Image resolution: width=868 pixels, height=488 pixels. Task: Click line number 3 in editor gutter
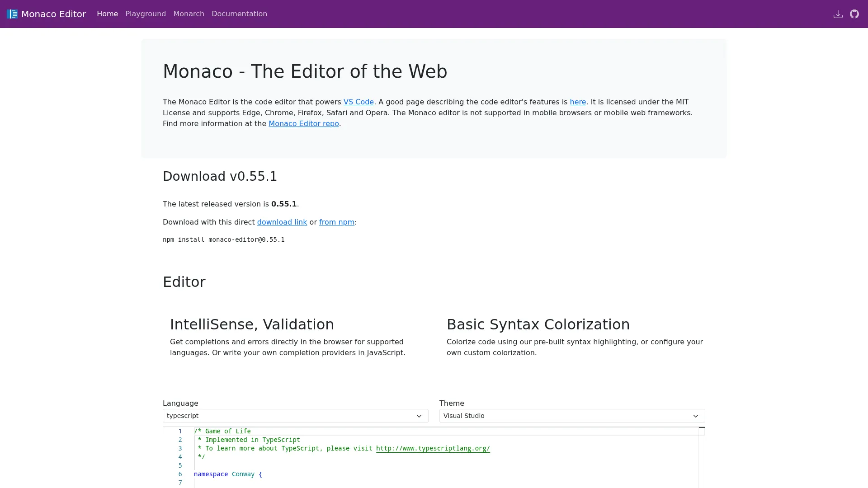180,449
